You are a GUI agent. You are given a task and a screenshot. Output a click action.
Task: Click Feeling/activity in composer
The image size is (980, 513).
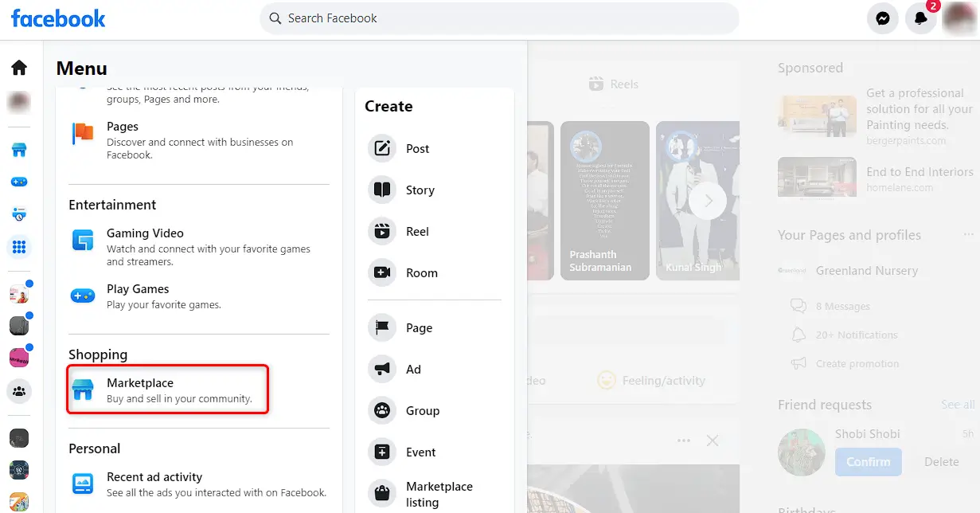click(x=652, y=381)
